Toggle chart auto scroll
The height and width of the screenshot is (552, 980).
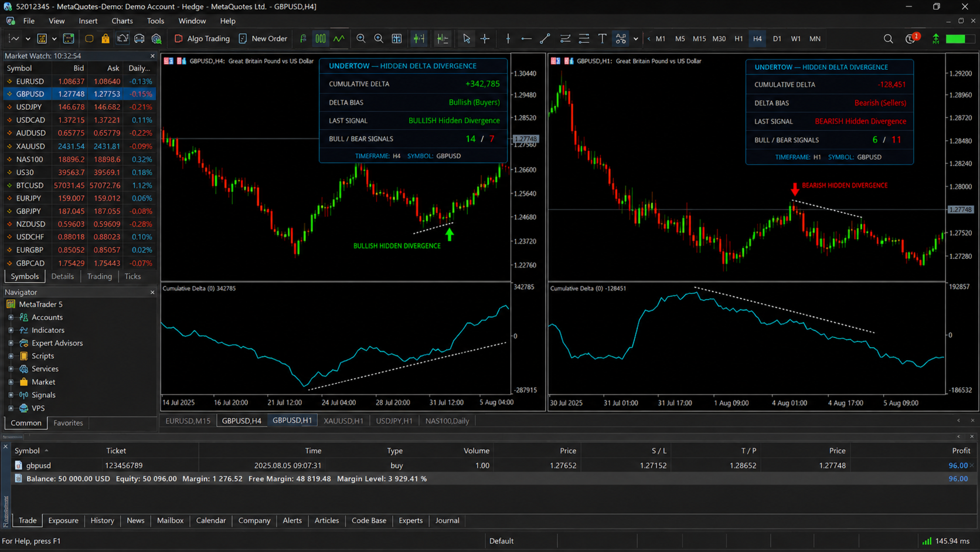tap(419, 39)
